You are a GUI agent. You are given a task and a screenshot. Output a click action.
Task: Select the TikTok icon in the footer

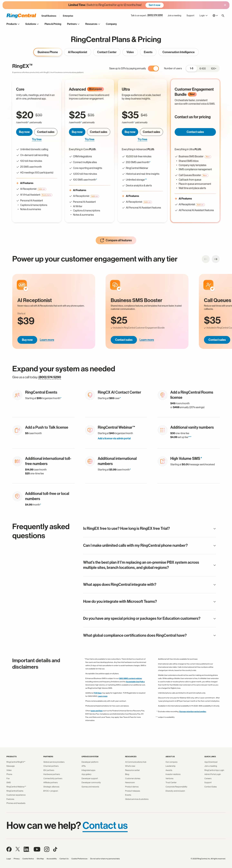click(55, 849)
